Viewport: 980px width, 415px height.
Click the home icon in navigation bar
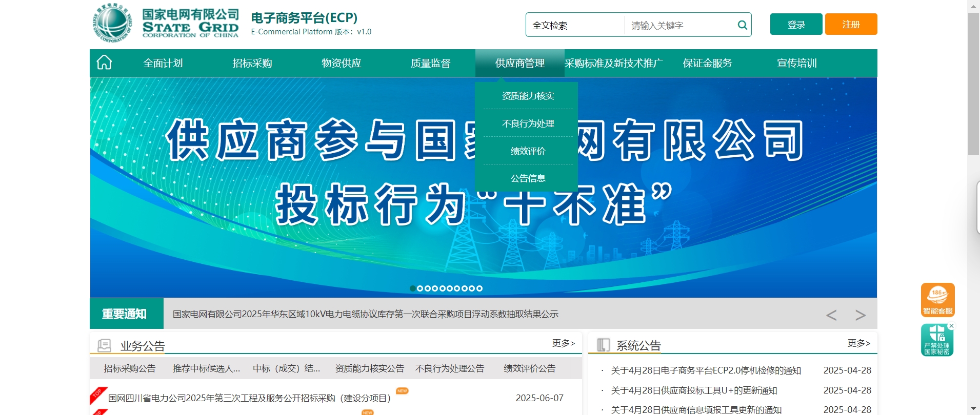pyautogui.click(x=104, y=63)
